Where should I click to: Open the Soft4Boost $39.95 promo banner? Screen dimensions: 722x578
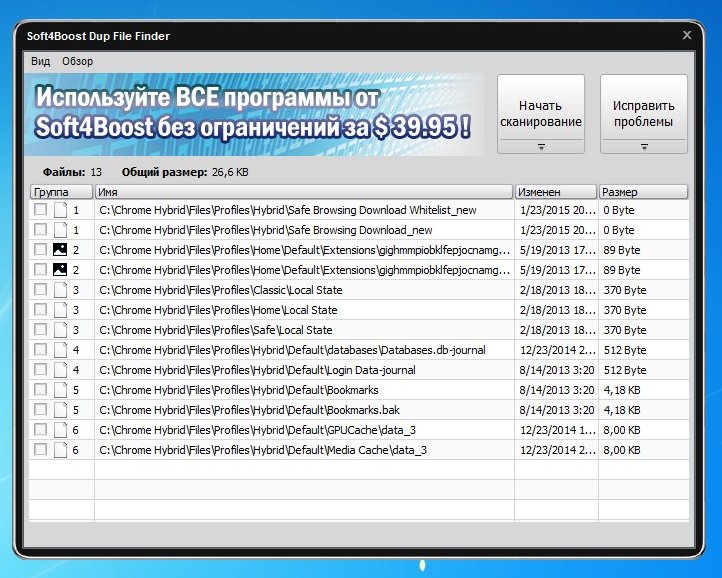[254, 114]
